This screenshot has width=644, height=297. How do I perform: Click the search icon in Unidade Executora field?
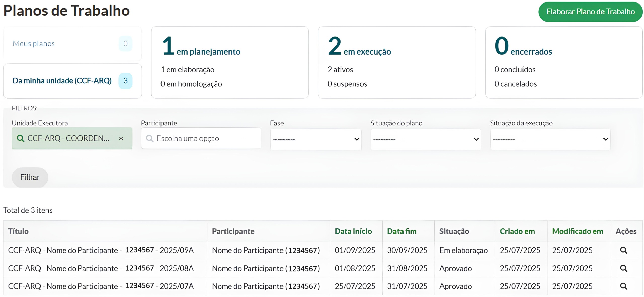coord(20,138)
